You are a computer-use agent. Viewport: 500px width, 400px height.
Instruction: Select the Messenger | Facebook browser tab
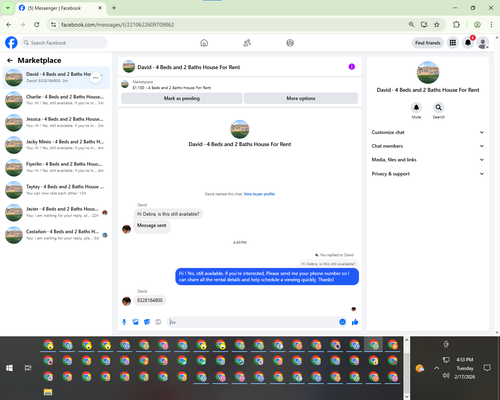pyautogui.click(x=60, y=8)
